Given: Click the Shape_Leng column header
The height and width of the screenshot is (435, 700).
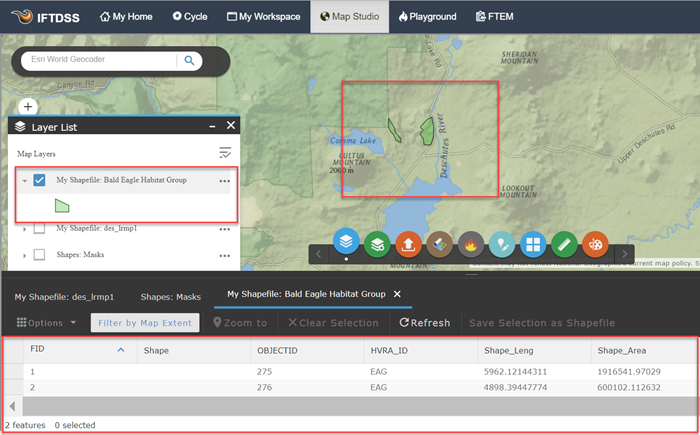Looking at the screenshot, I should [x=534, y=350].
